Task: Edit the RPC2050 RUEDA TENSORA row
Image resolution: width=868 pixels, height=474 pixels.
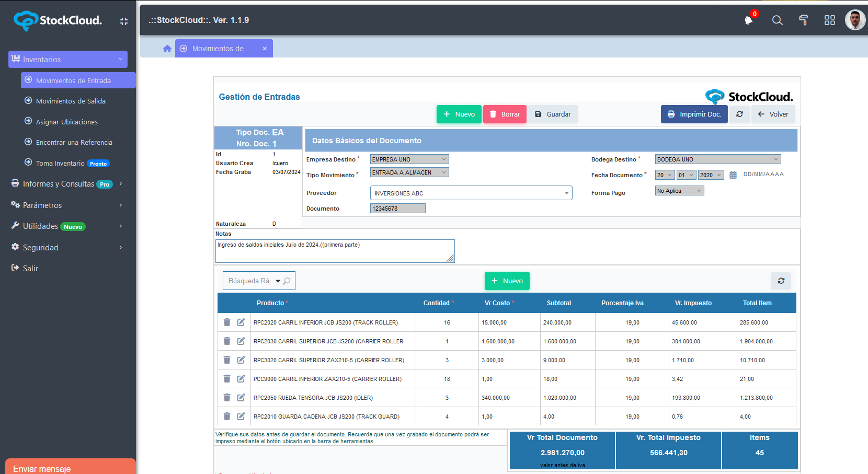Action: pos(241,398)
